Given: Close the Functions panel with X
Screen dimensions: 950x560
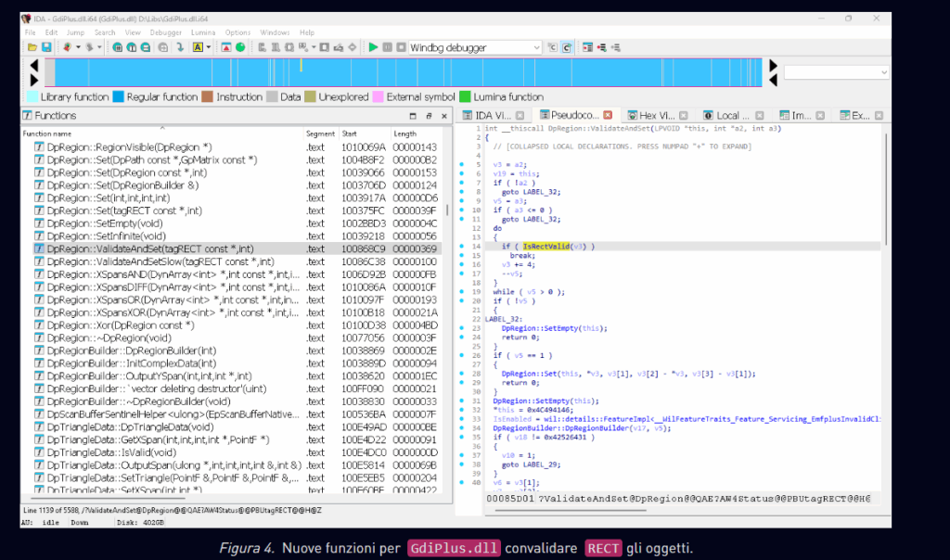Looking at the screenshot, I should [443, 116].
